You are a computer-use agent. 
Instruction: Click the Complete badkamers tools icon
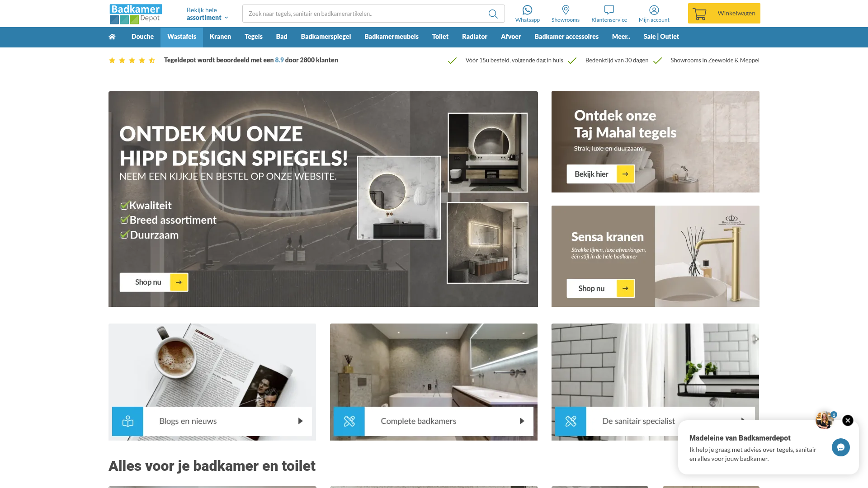click(x=349, y=421)
